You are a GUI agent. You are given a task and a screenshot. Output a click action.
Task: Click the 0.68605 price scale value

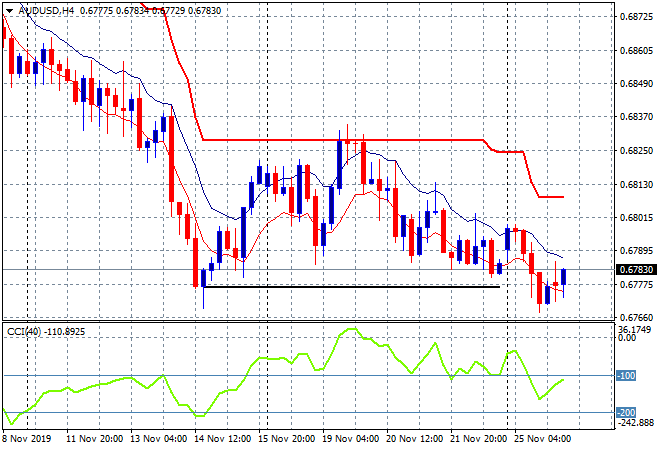click(636, 51)
